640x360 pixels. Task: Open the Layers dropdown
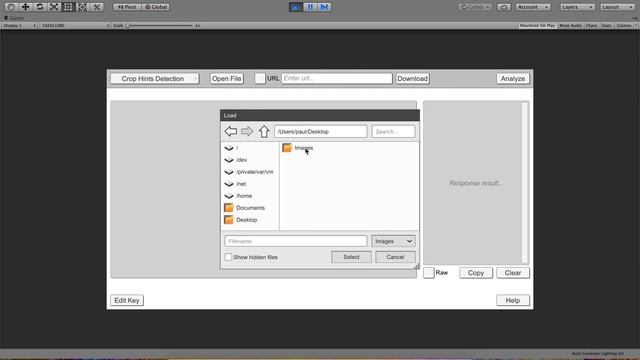(577, 7)
